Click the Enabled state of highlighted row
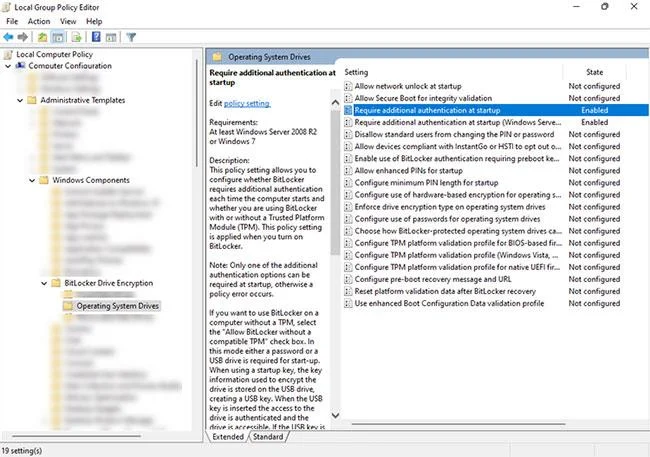650x457 pixels. (x=594, y=110)
